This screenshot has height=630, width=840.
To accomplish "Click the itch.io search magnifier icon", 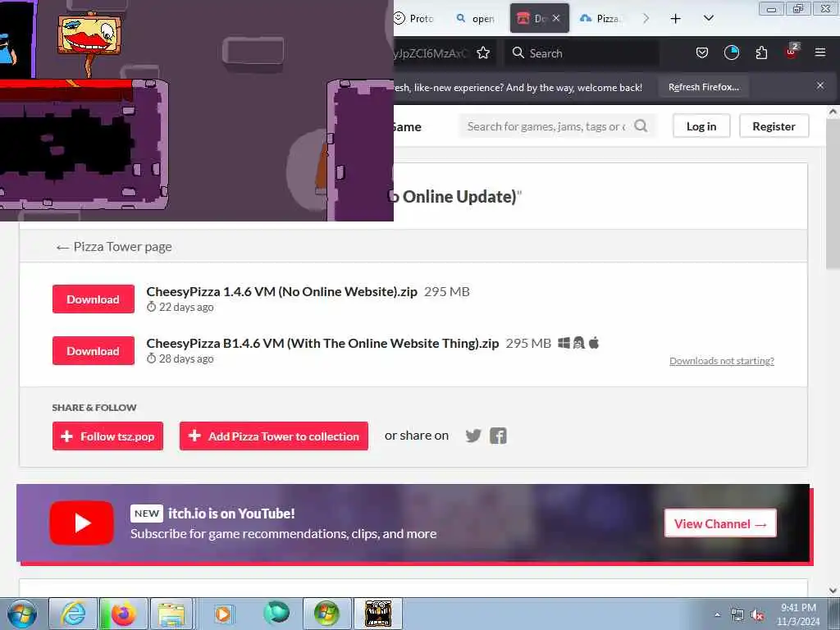I will tap(641, 126).
